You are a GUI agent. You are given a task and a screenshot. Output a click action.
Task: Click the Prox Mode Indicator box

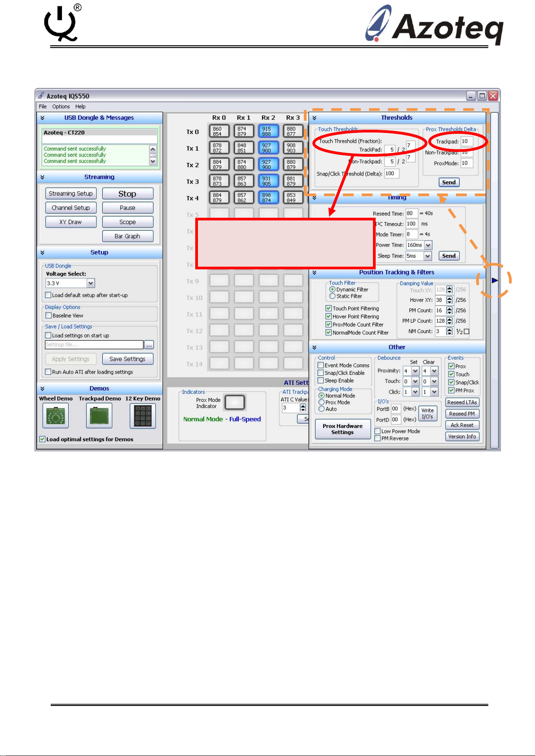235,402
